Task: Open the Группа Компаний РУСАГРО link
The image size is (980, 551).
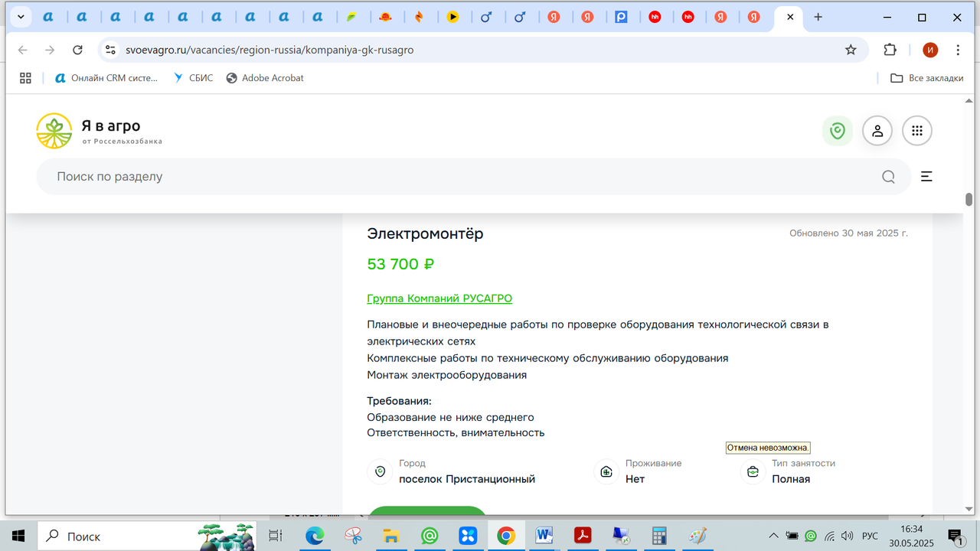Action: click(439, 298)
